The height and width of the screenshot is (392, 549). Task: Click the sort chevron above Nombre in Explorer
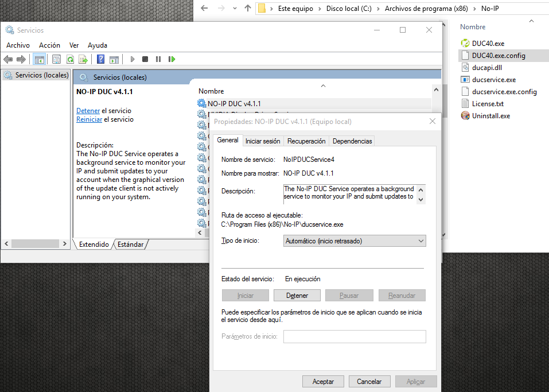pyautogui.click(x=531, y=21)
